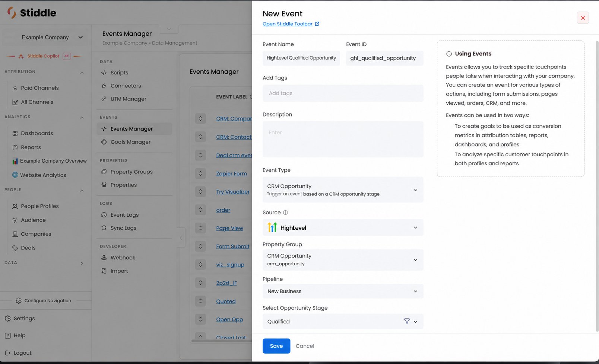Click the Event Name input field
Image resolution: width=599 pixels, height=364 pixels.
tap(301, 58)
